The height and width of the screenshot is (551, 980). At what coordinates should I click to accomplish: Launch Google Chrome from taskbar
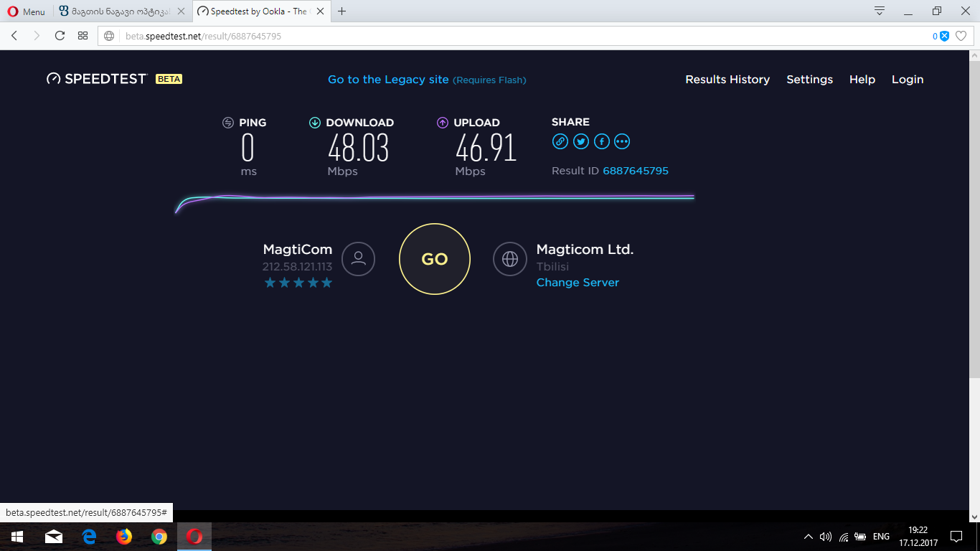pos(159,537)
